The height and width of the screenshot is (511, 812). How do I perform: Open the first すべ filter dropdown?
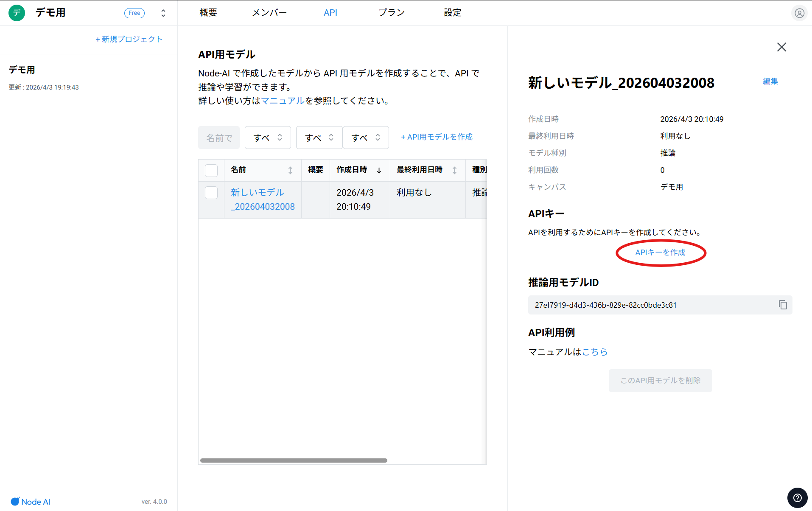[x=268, y=138]
